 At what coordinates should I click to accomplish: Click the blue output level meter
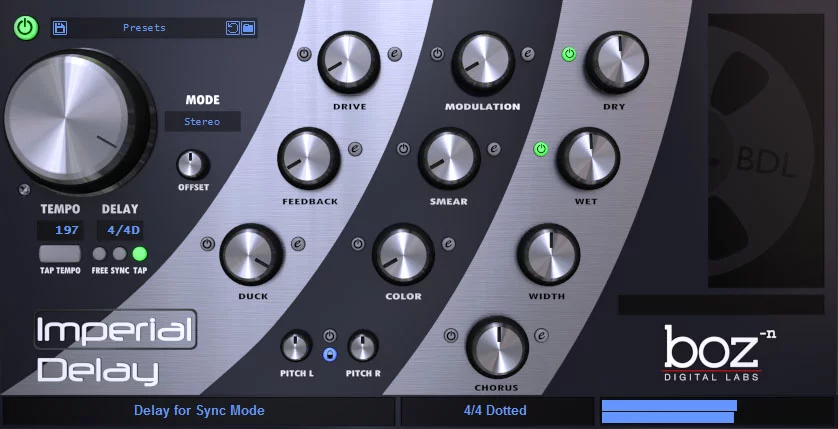click(669, 411)
